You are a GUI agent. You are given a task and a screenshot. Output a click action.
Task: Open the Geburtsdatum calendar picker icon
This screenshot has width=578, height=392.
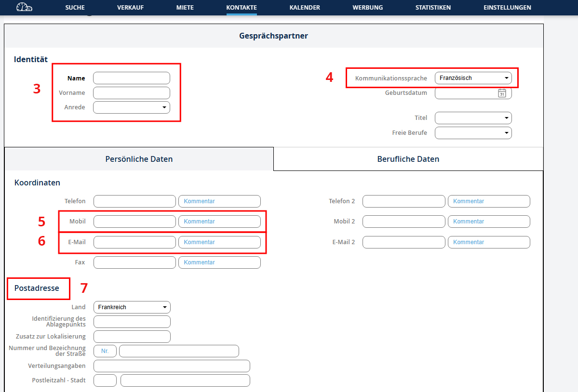tap(502, 93)
